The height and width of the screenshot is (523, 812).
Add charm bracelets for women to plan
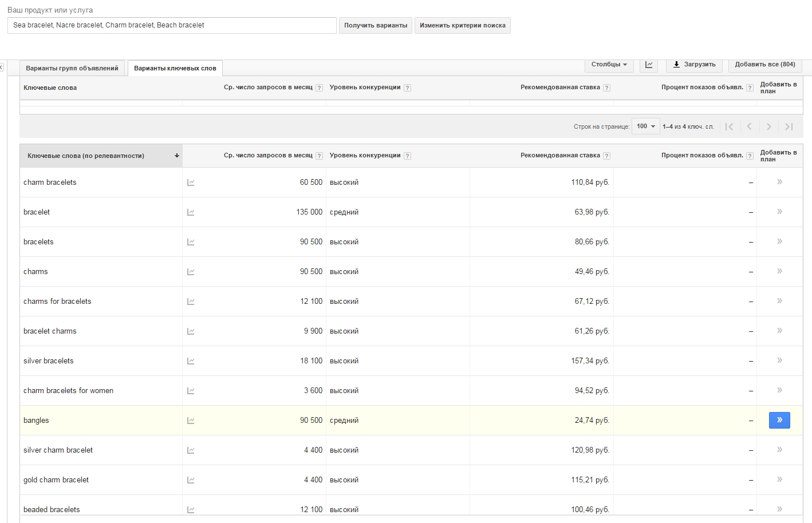pos(779,390)
